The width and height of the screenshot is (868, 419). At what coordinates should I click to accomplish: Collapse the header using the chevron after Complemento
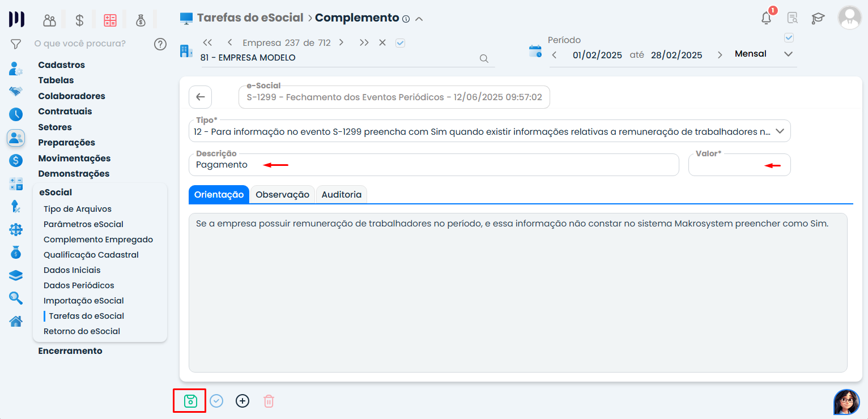point(419,19)
